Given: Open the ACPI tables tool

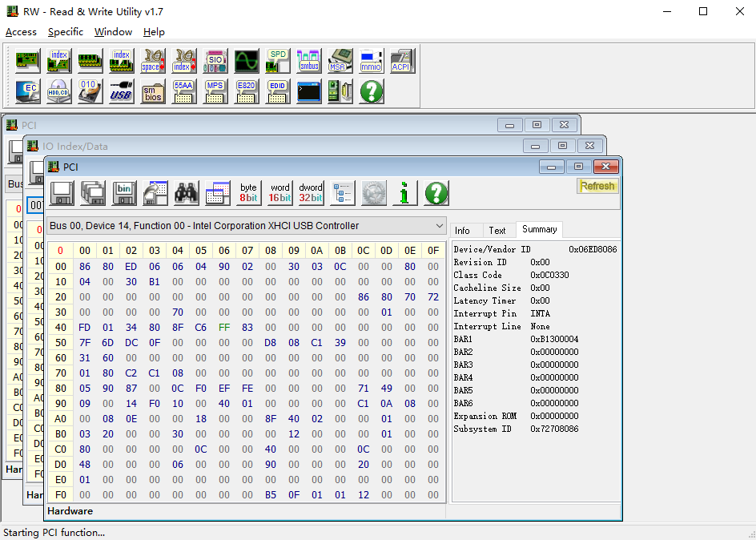Looking at the screenshot, I should 402,61.
